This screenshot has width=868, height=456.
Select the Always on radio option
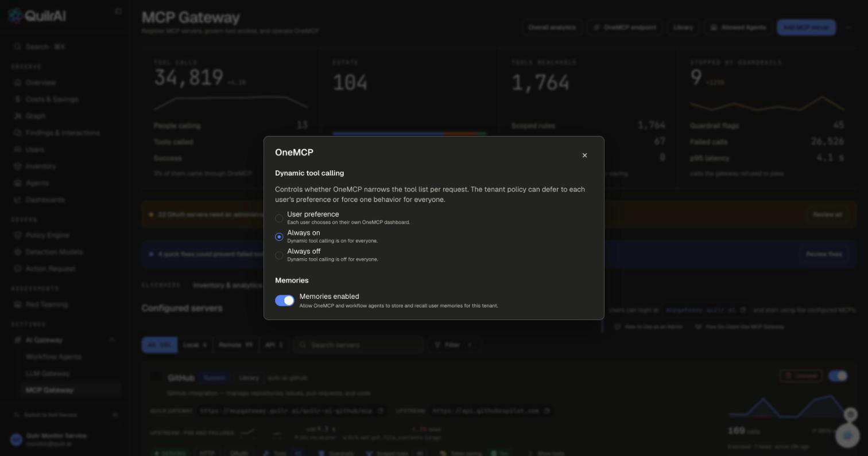tap(279, 237)
